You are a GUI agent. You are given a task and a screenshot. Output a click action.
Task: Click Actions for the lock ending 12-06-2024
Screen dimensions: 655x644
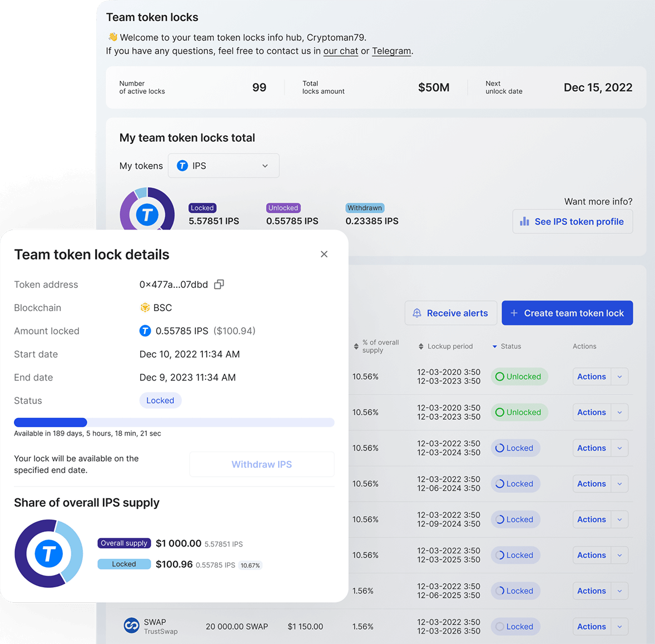[591, 484]
